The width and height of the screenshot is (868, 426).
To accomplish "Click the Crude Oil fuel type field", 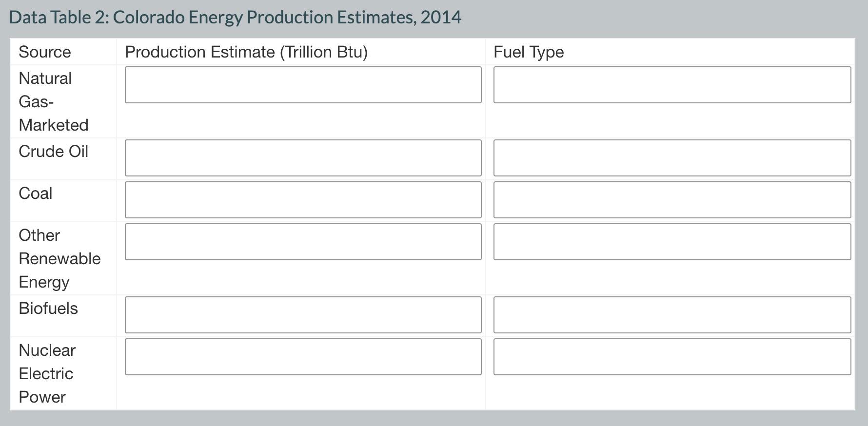I will click(x=673, y=157).
